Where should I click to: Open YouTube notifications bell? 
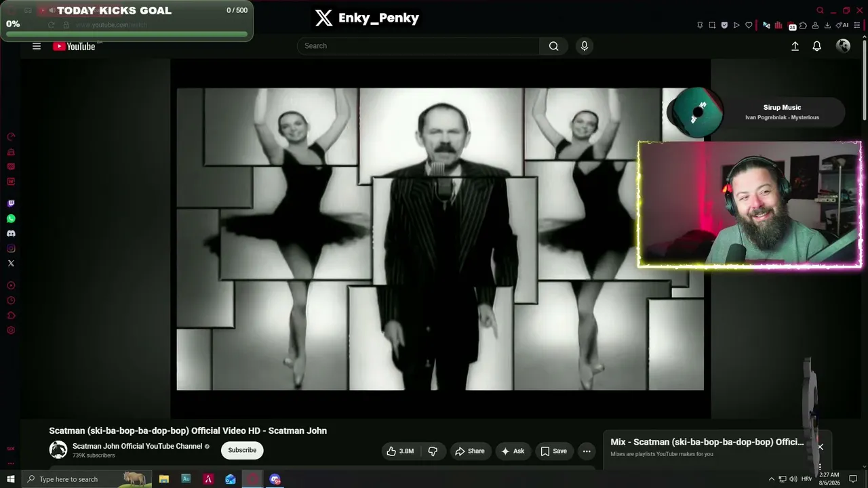(817, 46)
